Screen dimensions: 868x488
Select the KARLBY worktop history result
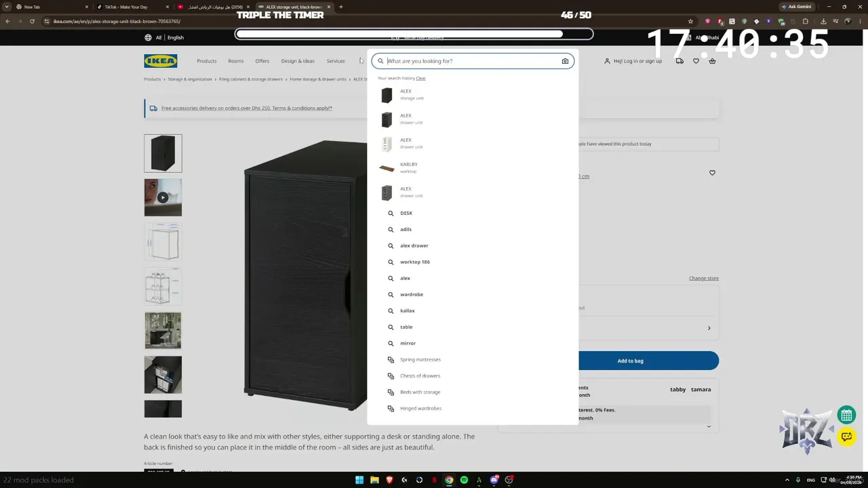click(473, 168)
